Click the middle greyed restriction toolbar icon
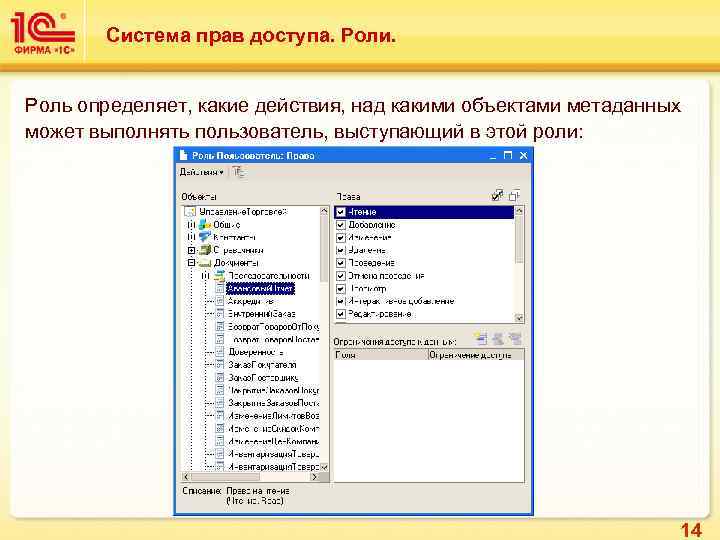Viewport: 720px width, 540px height. pyautogui.click(x=498, y=339)
